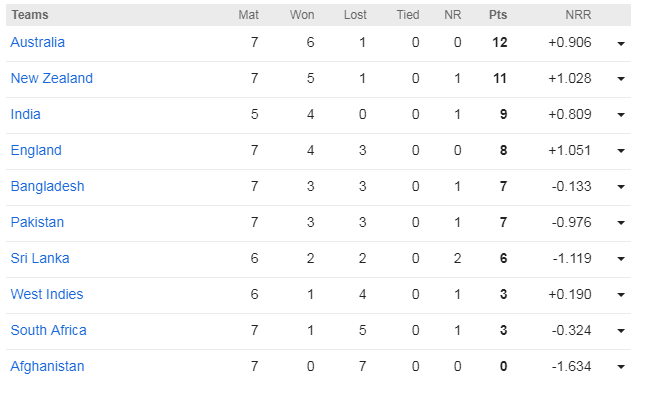Expand the South Africa row arrow

tap(621, 332)
